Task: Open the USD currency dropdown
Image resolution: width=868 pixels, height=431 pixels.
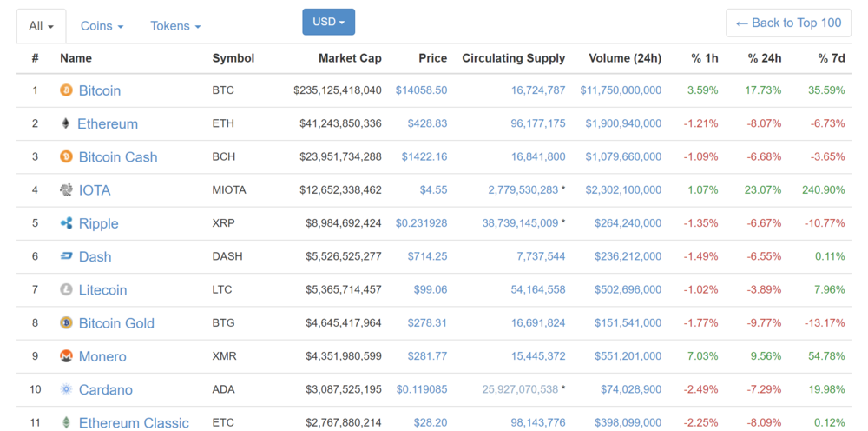Action: coord(328,22)
